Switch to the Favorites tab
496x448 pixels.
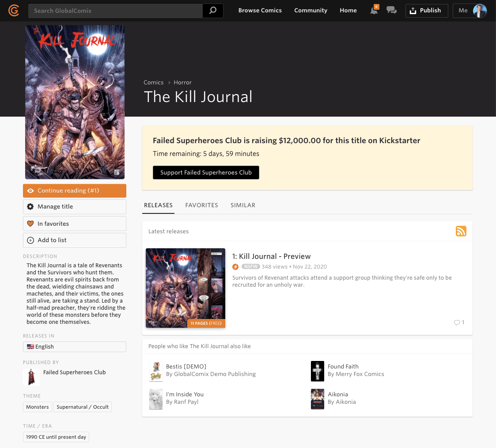tap(201, 205)
